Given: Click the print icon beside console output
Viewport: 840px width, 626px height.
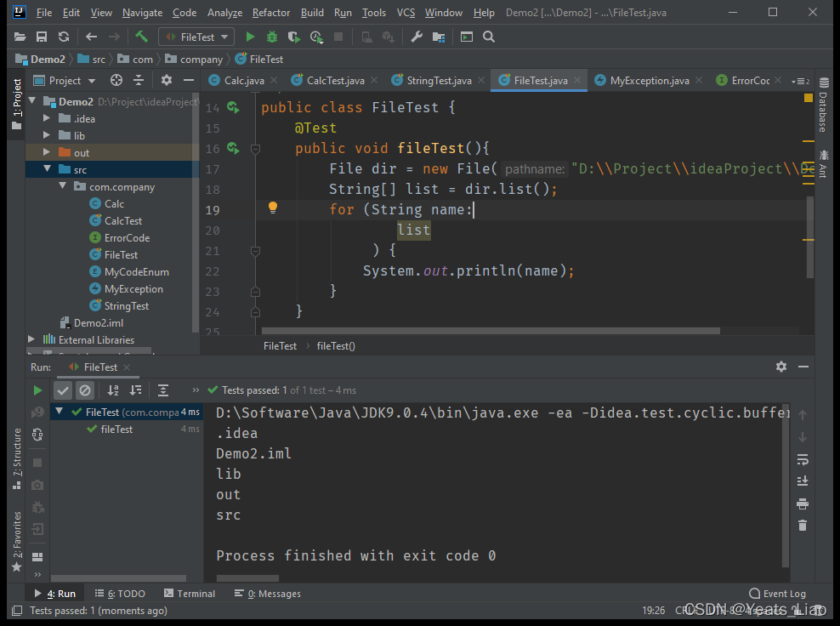Looking at the screenshot, I should [802, 504].
